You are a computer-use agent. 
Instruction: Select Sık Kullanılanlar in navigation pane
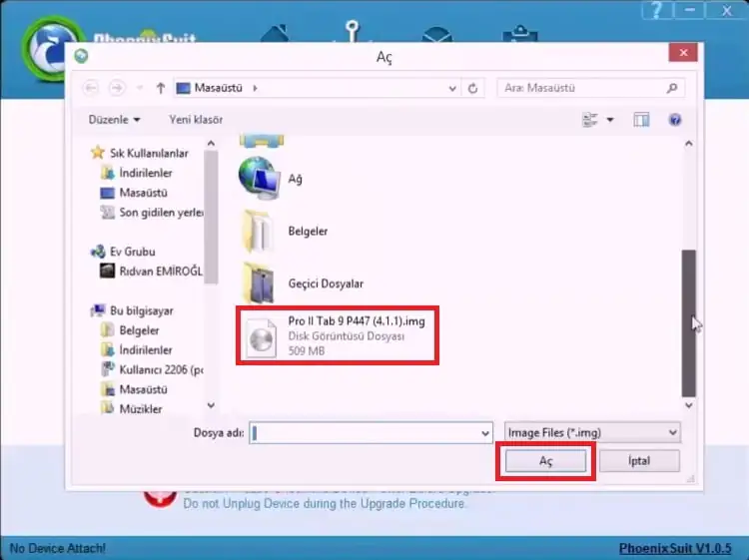pos(140,154)
